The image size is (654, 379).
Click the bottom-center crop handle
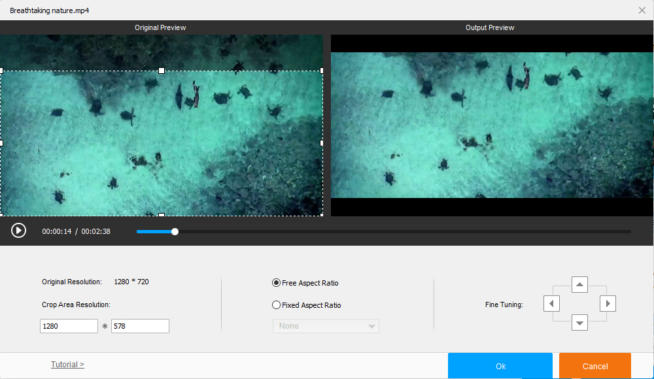pyautogui.click(x=161, y=215)
